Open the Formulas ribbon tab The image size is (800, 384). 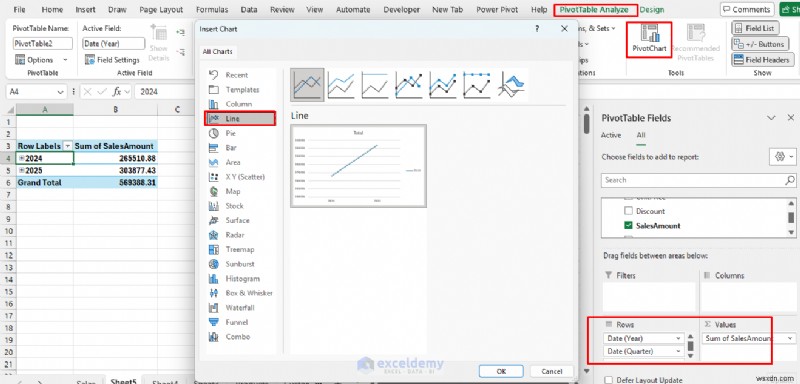[212, 10]
